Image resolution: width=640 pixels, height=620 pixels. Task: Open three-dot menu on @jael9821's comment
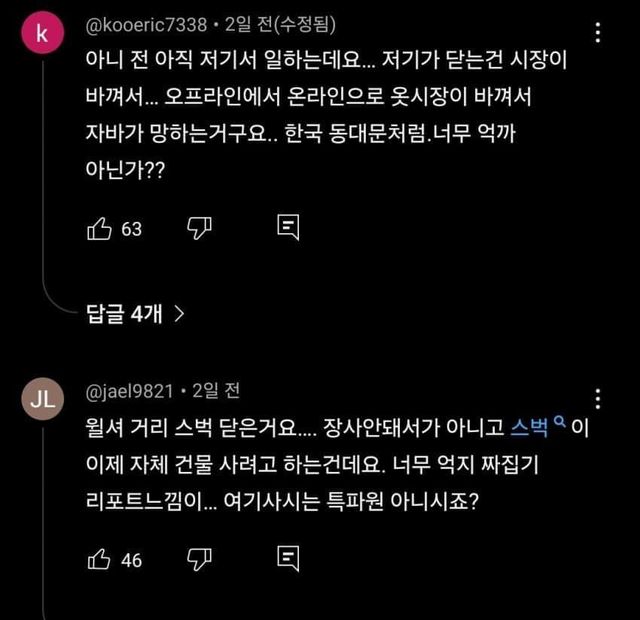(598, 397)
